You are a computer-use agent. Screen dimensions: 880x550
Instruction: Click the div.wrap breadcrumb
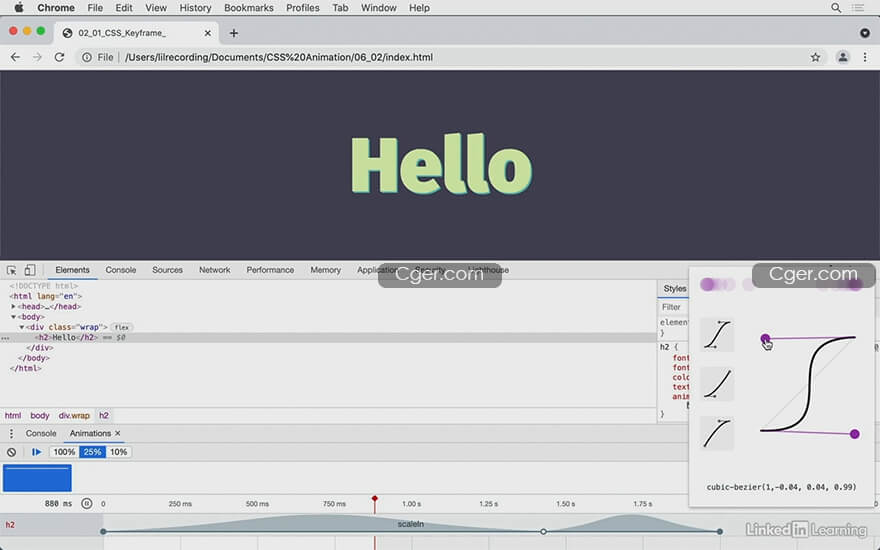tap(74, 415)
